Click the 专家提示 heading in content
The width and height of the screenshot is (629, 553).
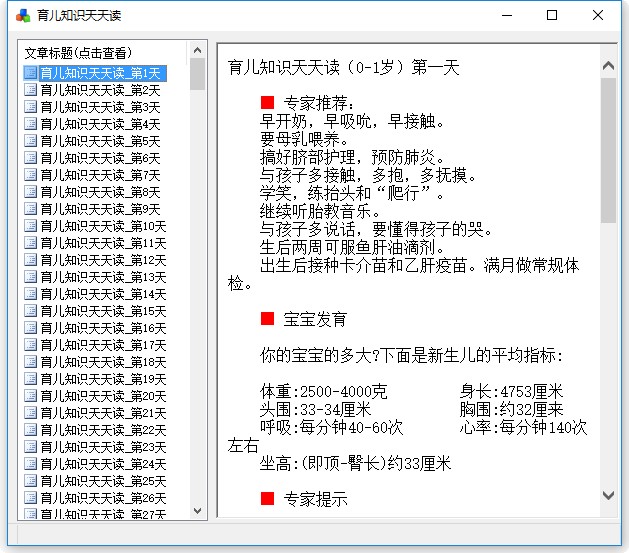click(316, 499)
